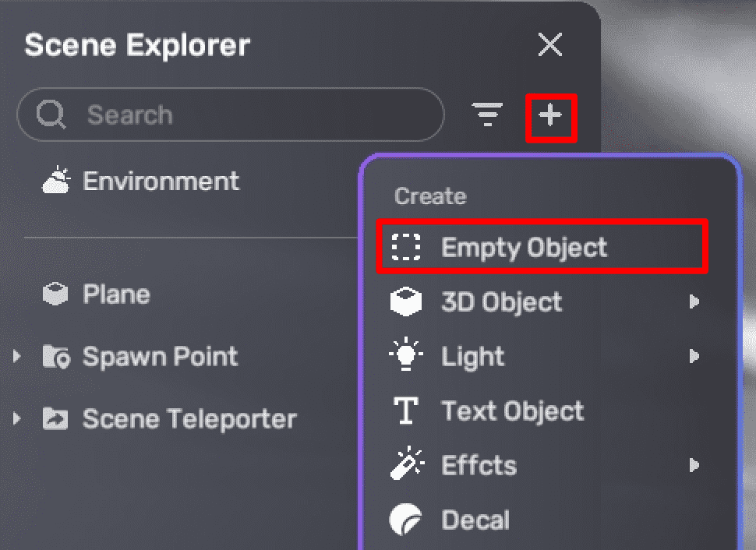Close the Scene Explorer panel
This screenshot has width=756, height=550.
point(550,45)
